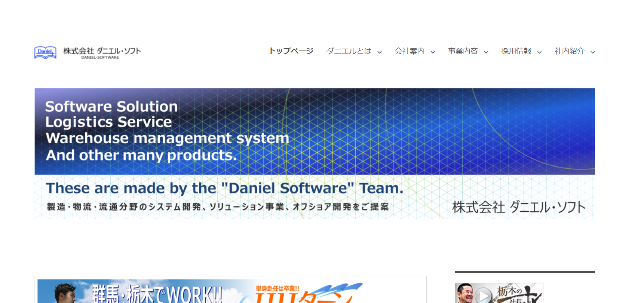The image size is (644, 303).
Task: Click the arrow next to 社内紹介
Action: coord(593,52)
